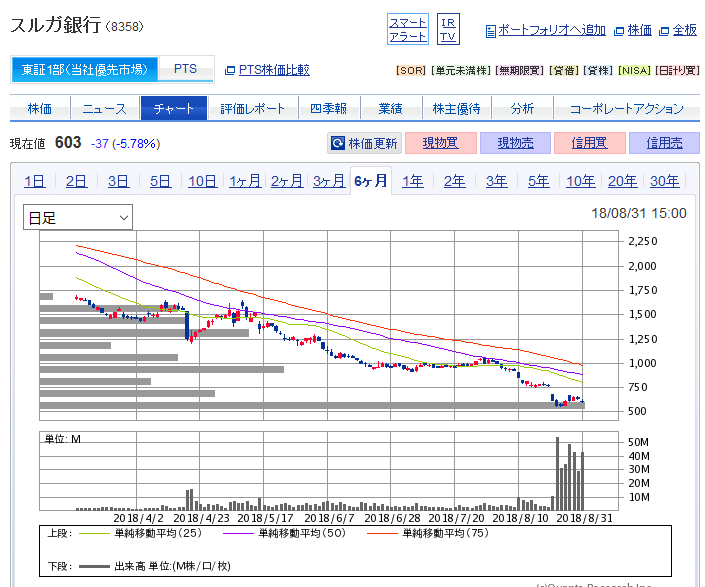Click the 現物買 button
705x587 pixels.
440,143
